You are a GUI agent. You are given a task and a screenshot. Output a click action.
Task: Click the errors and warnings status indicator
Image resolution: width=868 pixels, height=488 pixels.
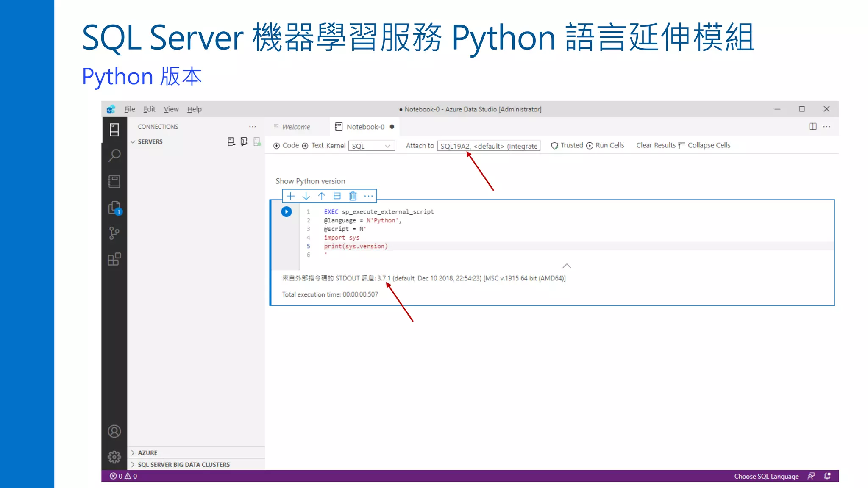[123, 476]
